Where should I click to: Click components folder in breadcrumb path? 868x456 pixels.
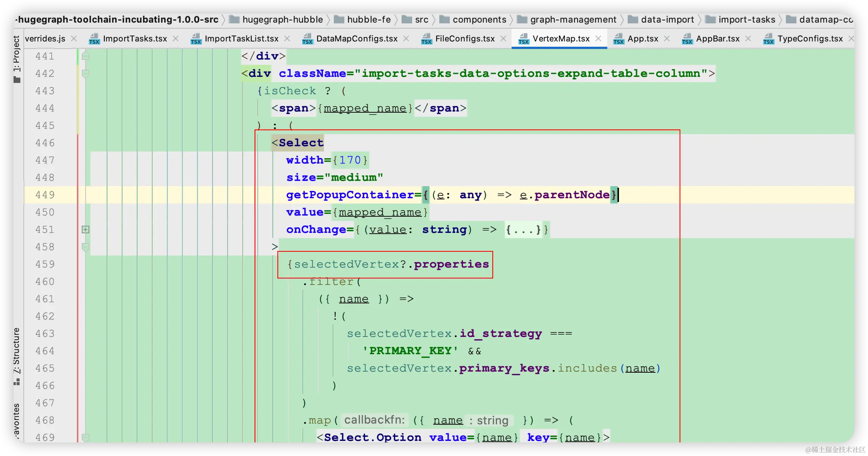click(479, 20)
